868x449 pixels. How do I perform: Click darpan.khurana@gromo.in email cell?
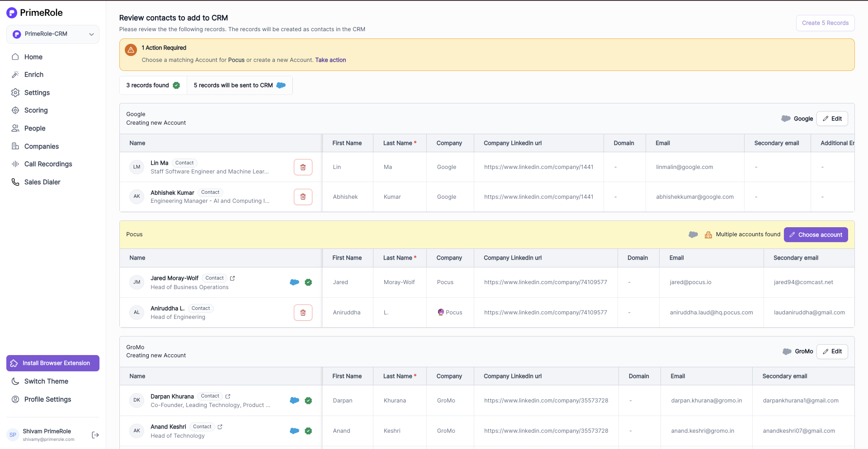706,401
